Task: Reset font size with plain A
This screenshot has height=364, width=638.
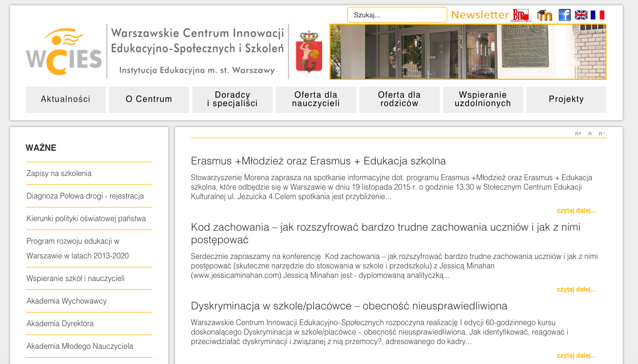Action: [590, 134]
